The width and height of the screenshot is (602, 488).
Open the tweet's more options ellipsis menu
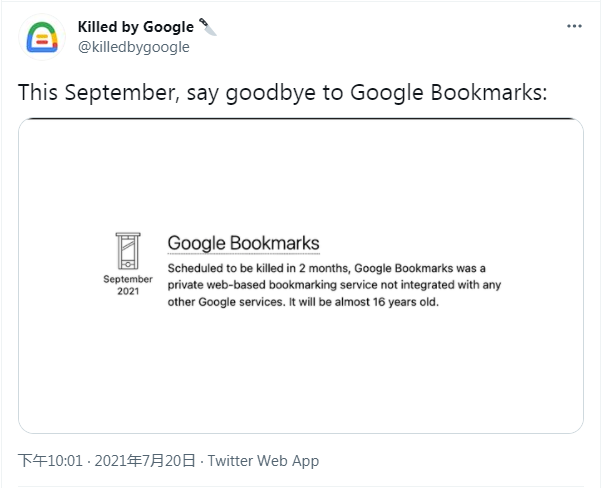coord(573,26)
